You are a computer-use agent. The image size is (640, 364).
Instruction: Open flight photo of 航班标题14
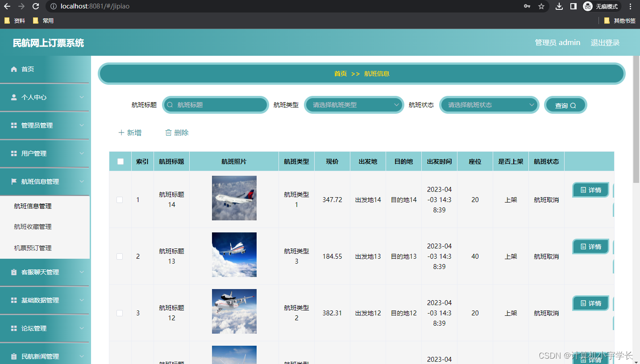tap(234, 198)
